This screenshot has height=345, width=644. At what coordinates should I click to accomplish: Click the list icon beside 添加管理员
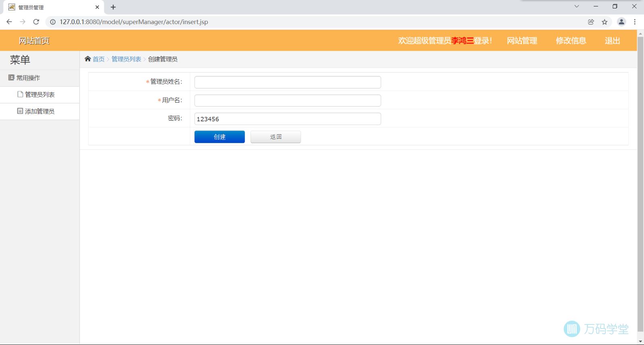tap(20, 111)
